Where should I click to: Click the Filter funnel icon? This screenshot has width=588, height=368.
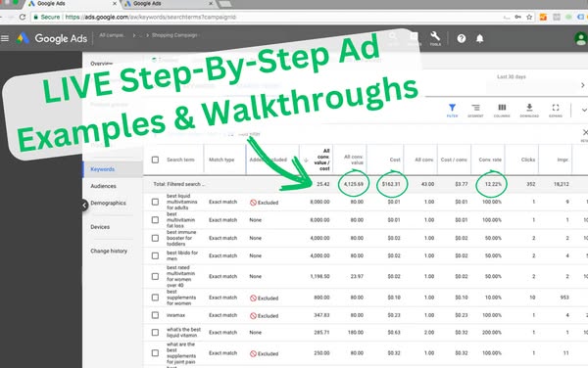(452, 111)
